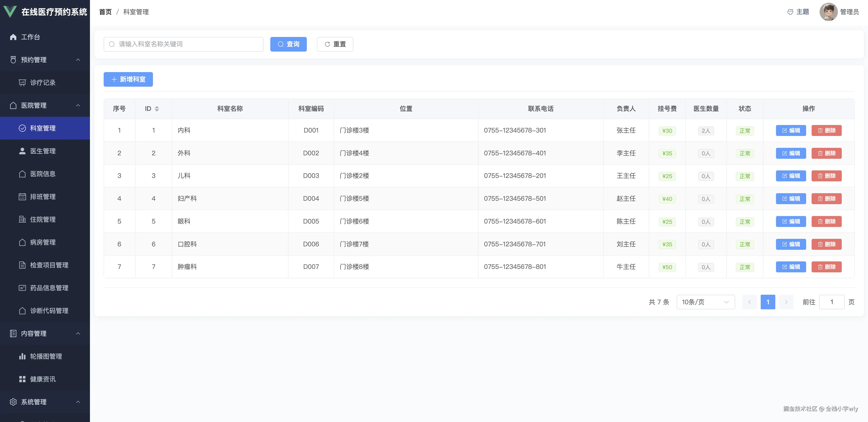Delete the 肿瘤科 department row

tap(826, 267)
